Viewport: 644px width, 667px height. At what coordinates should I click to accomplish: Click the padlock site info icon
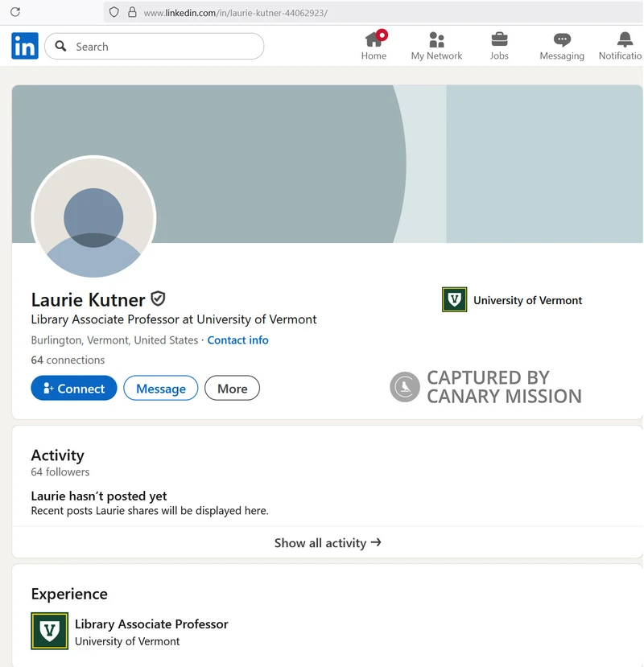coord(132,12)
